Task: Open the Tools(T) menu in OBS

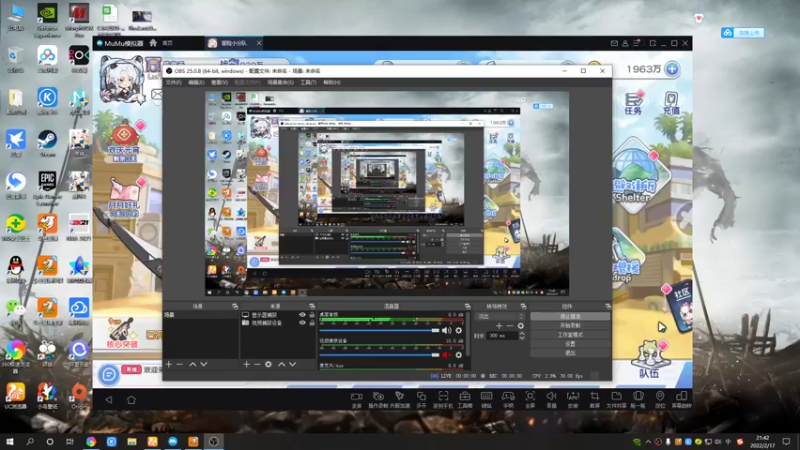Action: 308,82
